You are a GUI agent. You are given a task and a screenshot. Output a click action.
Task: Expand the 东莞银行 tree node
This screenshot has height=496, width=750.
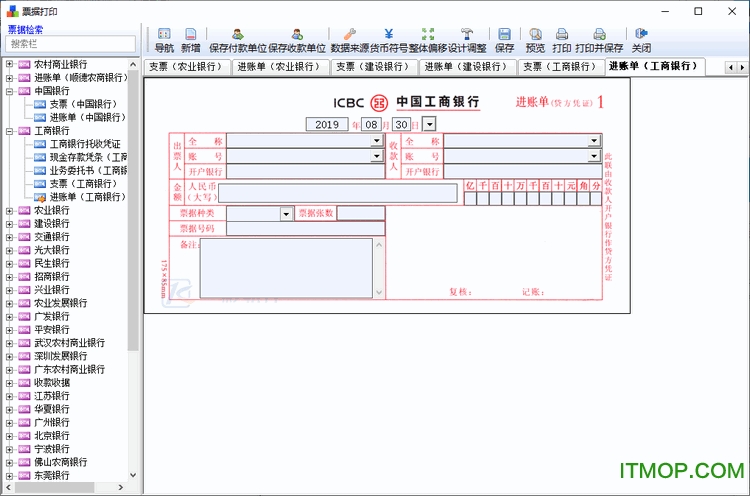[9, 475]
